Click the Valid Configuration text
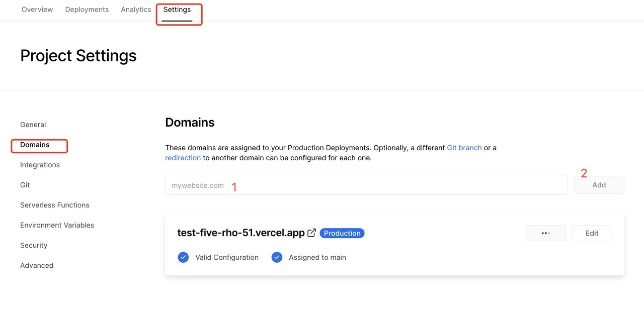Image resolution: width=644 pixels, height=317 pixels. [x=227, y=257]
